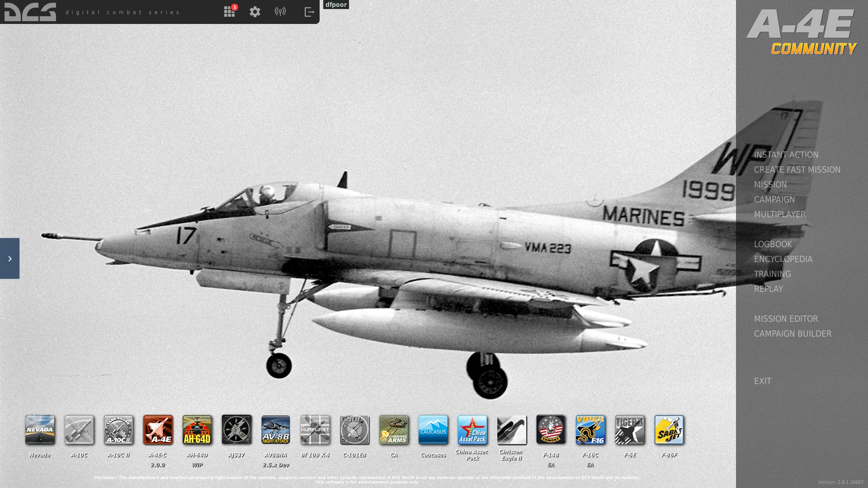Open the Instant Action menu
This screenshot has height=488, width=868.
click(786, 155)
